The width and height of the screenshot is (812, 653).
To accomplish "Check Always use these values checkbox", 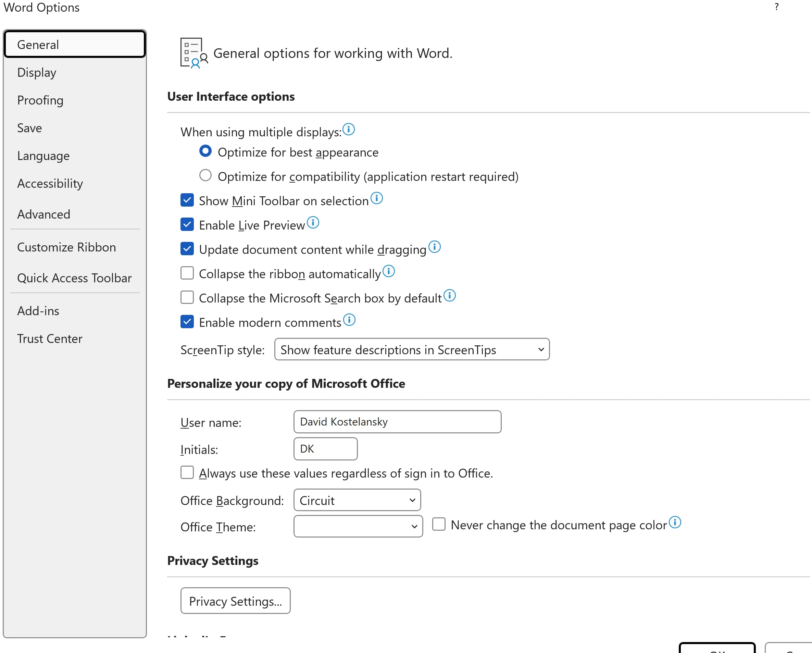I will tap(187, 472).
